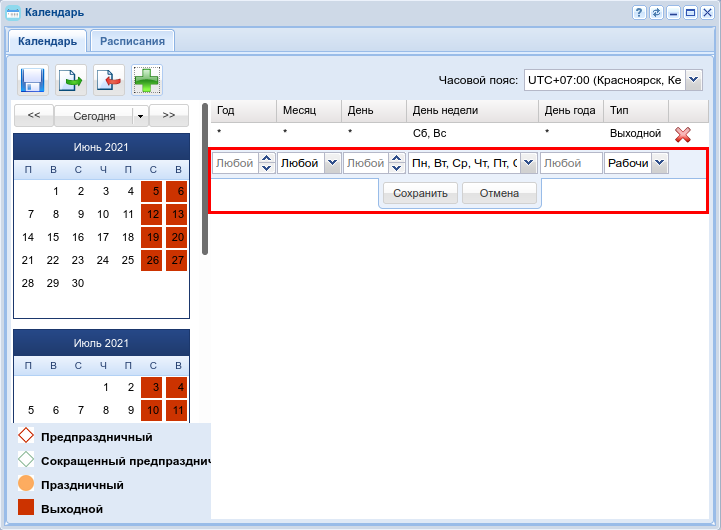
Task: Select June 13 weekend day
Action: [177, 214]
